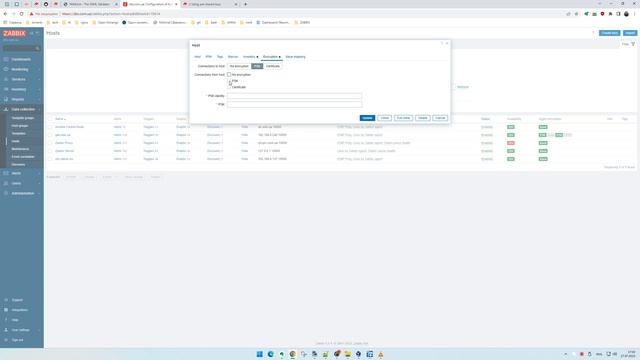Open the Windows Start menu
The image size is (640, 360).
pyautogui.click(x=260, y=354)
